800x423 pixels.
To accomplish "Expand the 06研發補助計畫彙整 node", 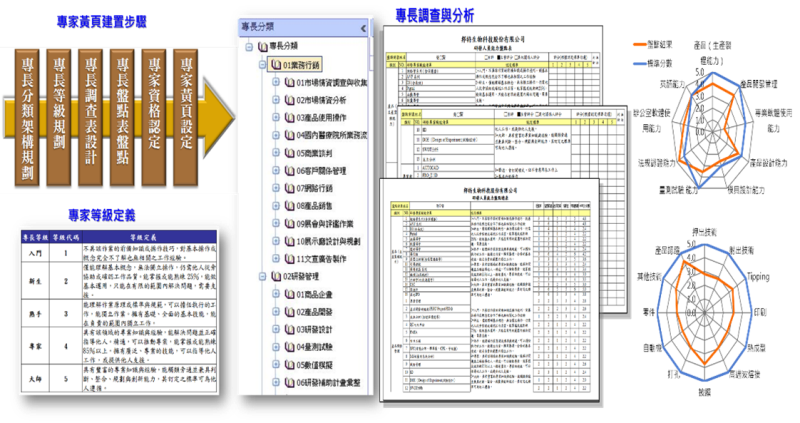I will click(x=276, y=382).
